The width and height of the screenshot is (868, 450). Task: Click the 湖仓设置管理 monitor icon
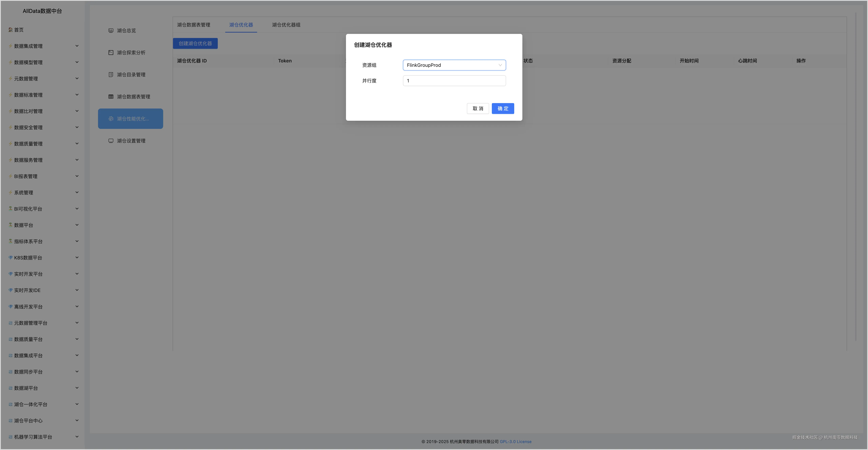pos(111,141)
